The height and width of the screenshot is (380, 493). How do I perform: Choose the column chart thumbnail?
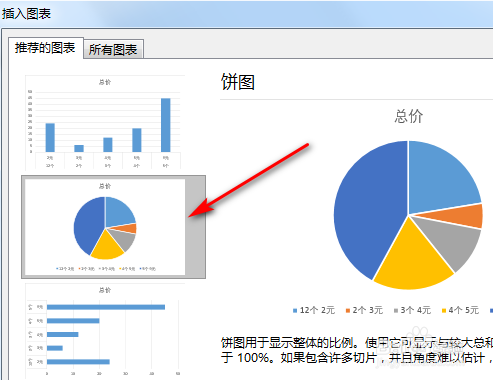click(105, 122)
